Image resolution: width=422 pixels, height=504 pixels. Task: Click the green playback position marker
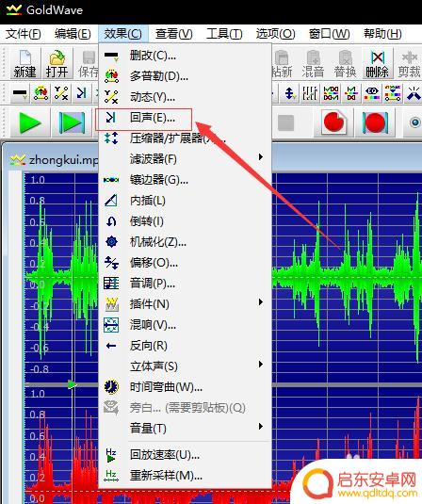73,384
